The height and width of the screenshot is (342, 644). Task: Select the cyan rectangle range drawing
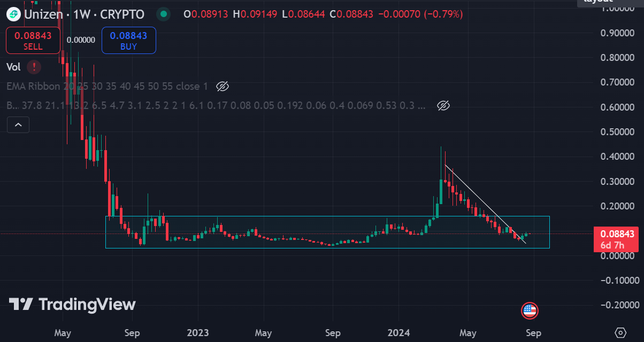pos(327,232)
